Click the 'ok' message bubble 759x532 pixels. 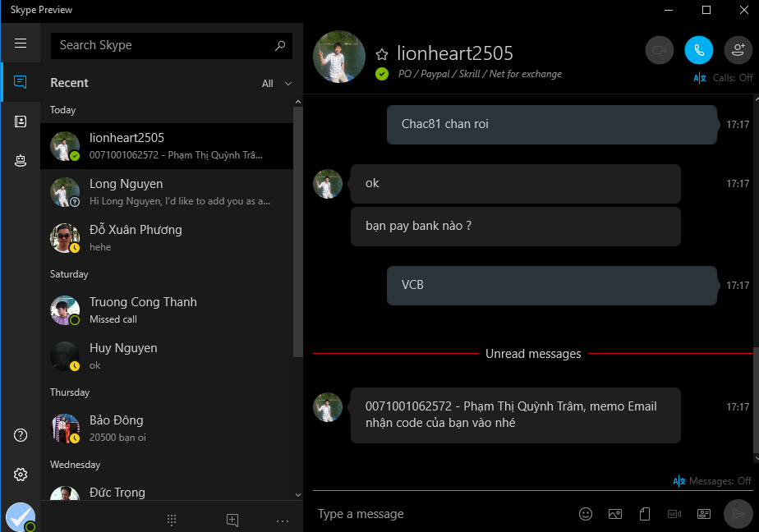[516, 184]
